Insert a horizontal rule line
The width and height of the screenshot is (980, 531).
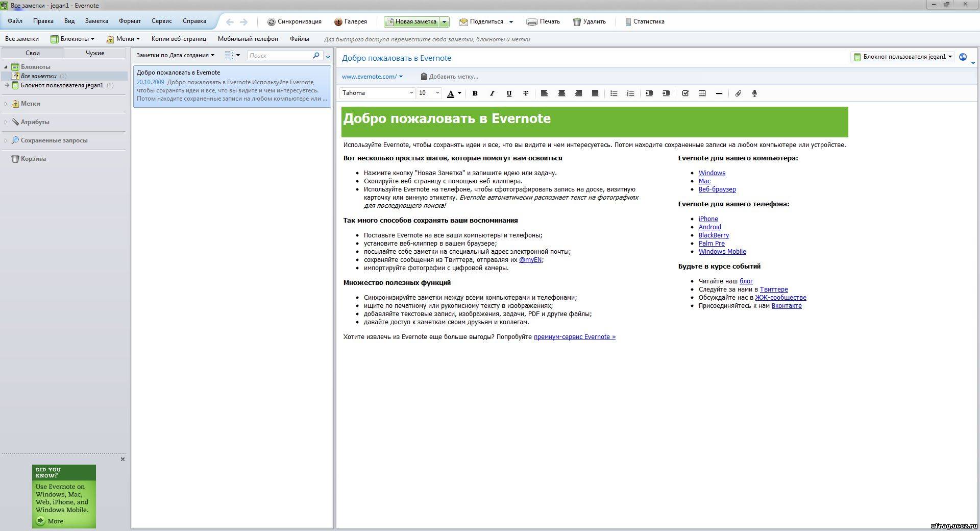[719, 93]
